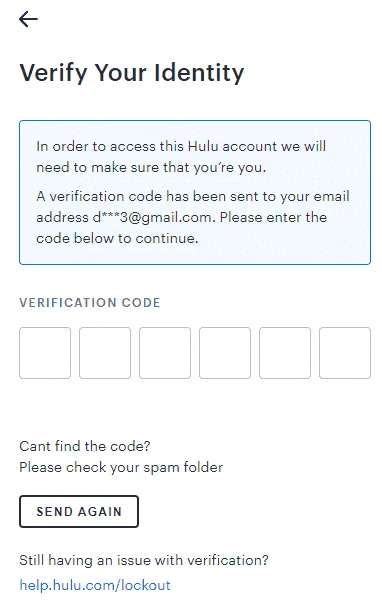
Task: Click the Verify Your Identity heading
Action: click(132, 73)
